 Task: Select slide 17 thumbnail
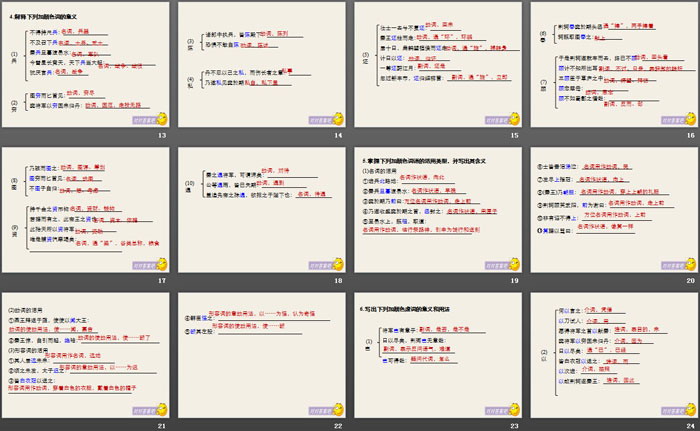point(86,210)
